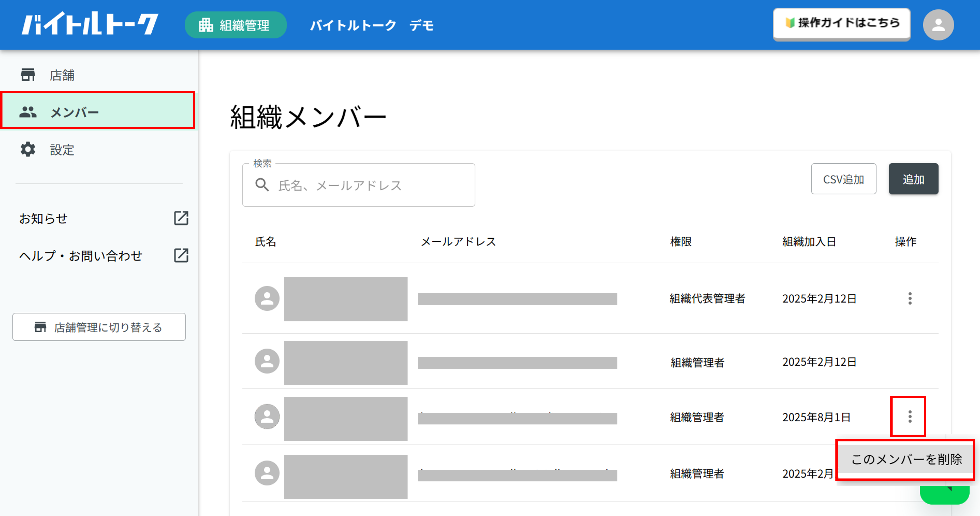Image resolution: width=980 pixels, height=516 pixels.
Task: Click the 2025年8月1日 date cell
Action: click(x=816, y=417)
